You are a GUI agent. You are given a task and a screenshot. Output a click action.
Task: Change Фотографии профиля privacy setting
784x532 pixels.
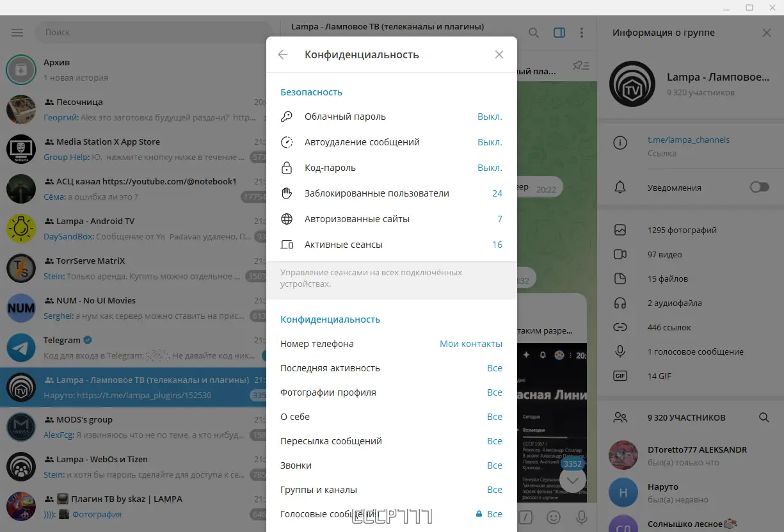[391, 392]
